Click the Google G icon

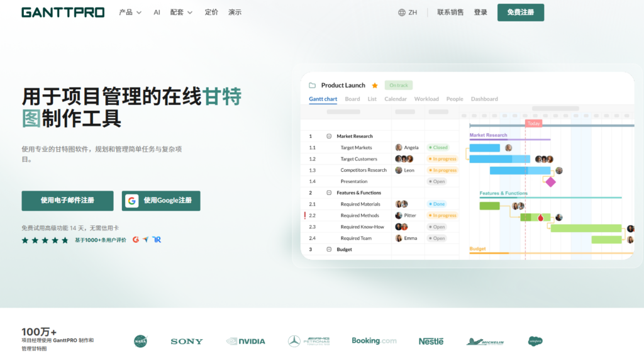tap(132, 201)
